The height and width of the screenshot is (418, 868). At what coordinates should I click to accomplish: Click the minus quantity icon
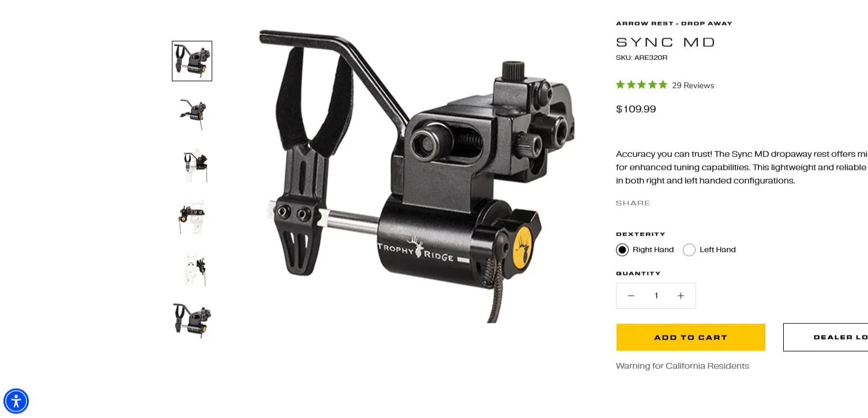(631, 296)
